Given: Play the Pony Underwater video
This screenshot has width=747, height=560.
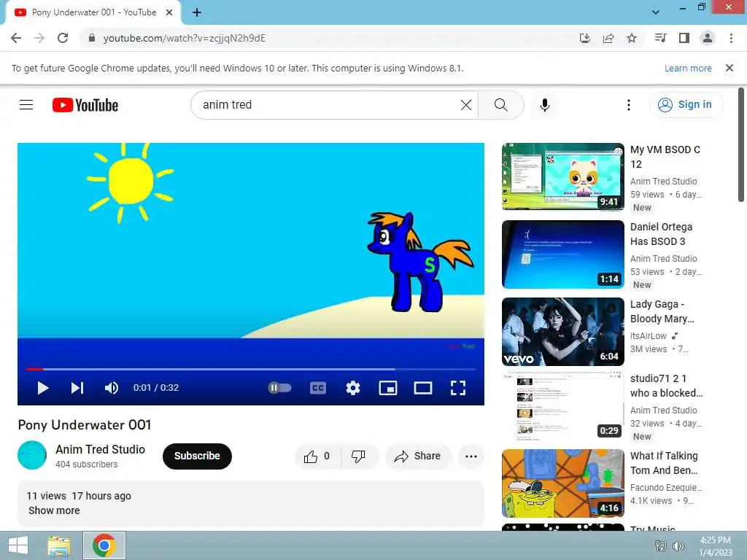Looking at the screenshot, I should 43,388.
